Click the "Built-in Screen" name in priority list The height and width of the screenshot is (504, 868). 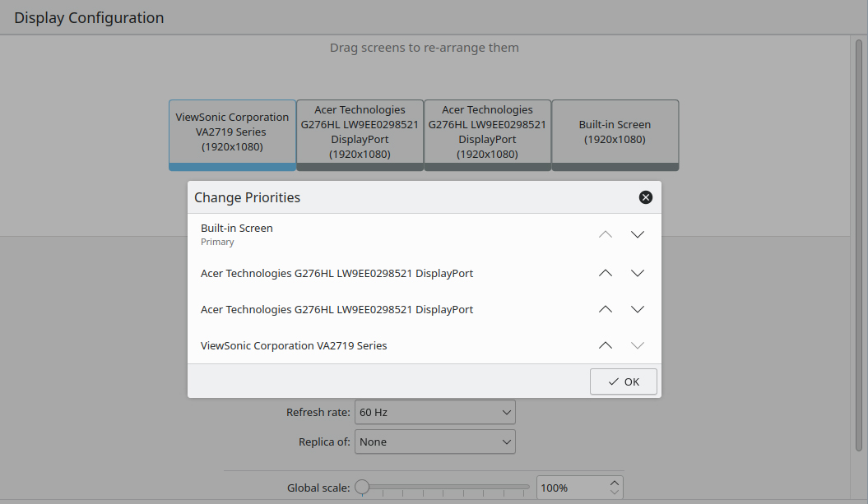pyautogui.click(x=236, y=228)
